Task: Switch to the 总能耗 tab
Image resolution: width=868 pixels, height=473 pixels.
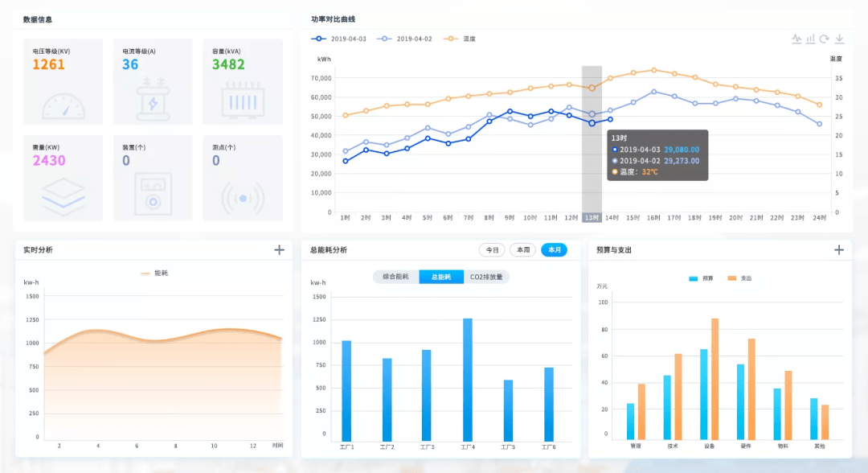Action: pyautogui.click(x=441, y=277)
